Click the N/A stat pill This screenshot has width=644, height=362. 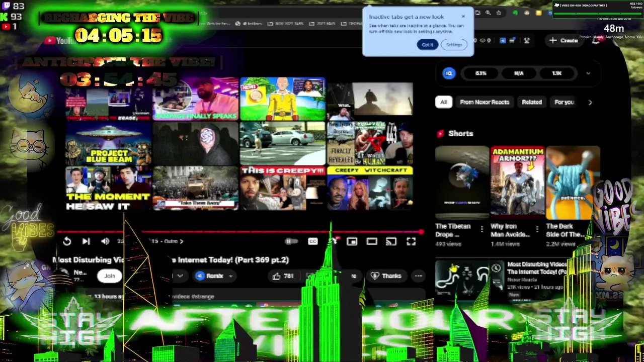point(519,73)
